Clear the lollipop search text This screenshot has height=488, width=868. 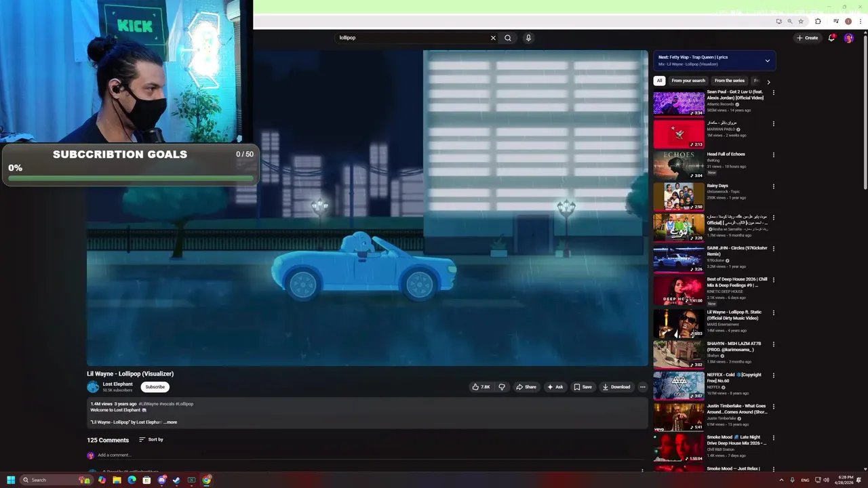(x=493, y=38)
